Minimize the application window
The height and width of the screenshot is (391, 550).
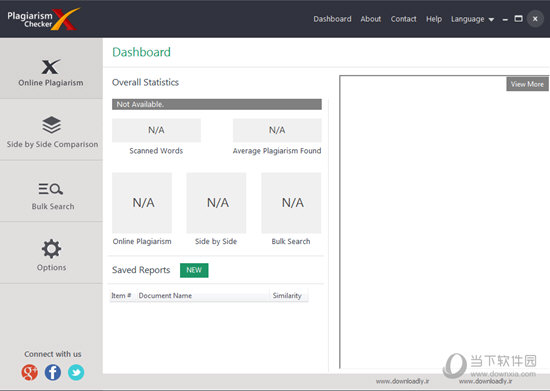pyautogui.click(x=505, y=19)
